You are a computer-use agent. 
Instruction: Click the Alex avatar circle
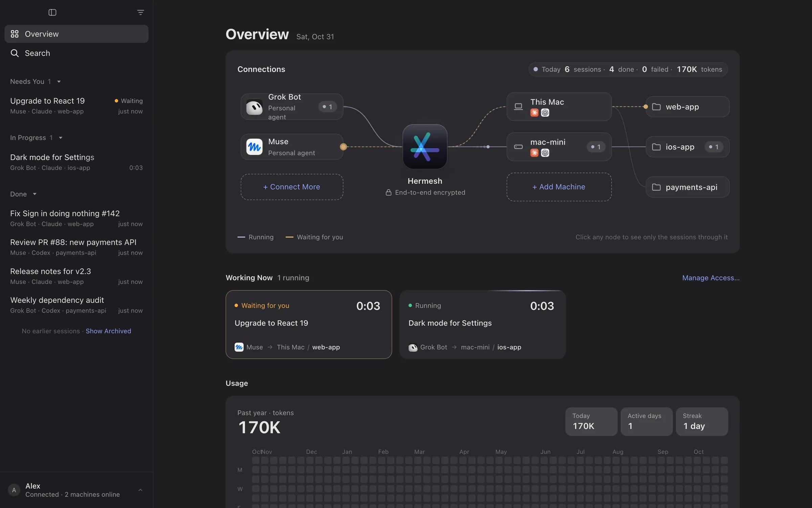coord(14,490)
